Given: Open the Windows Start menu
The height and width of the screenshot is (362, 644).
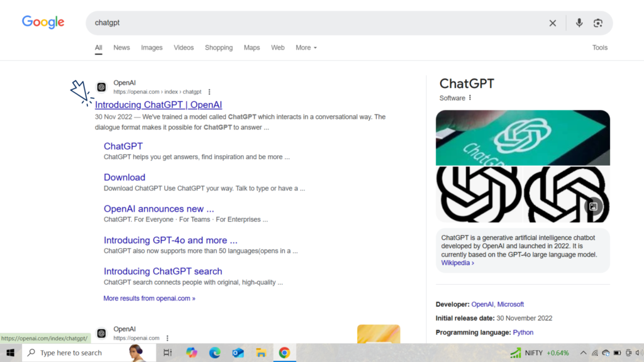Looking at the screenshot, I should click(x=10, y=353).
